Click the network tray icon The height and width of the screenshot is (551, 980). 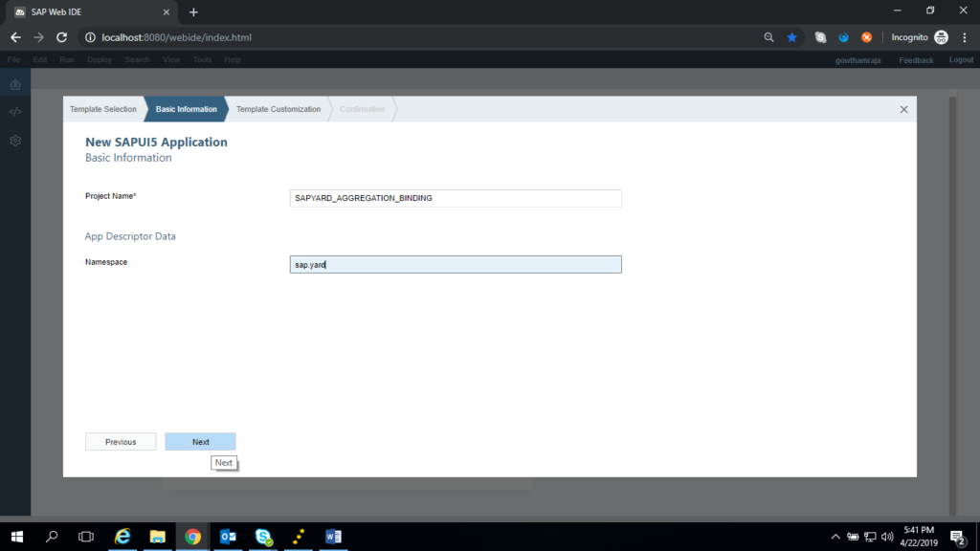(x=870, y=537)
